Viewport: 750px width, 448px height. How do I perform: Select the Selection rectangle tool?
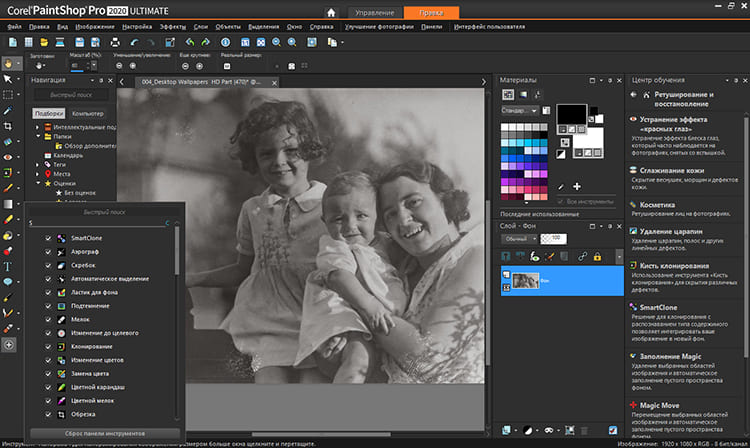pos(8,95)
